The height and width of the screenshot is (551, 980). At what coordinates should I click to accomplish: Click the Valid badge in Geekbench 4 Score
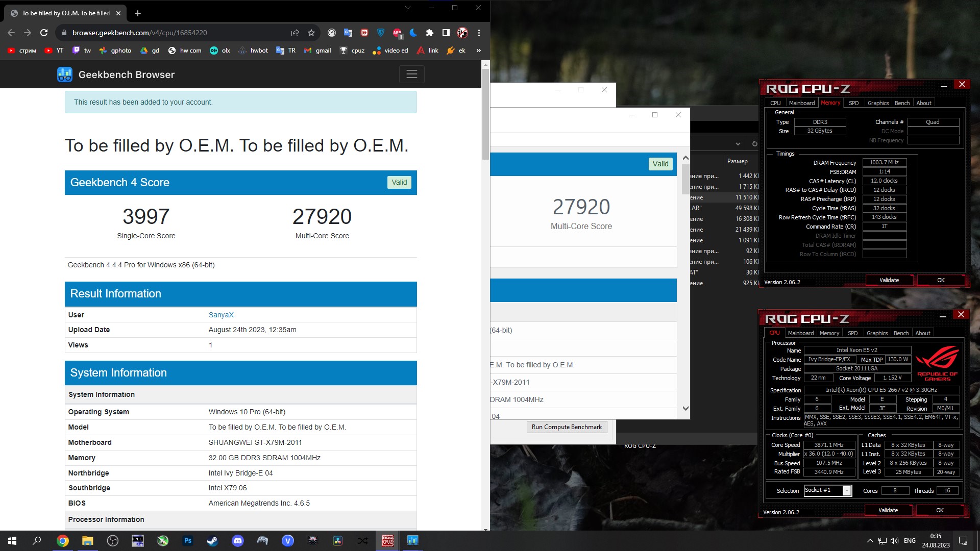(x=399, y=182)
